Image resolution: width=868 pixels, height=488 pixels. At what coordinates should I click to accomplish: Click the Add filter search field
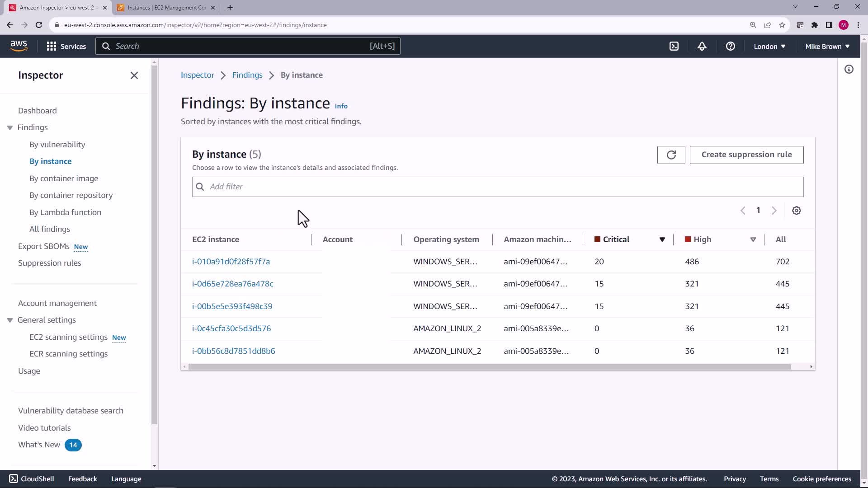click(x=497, y=187)
